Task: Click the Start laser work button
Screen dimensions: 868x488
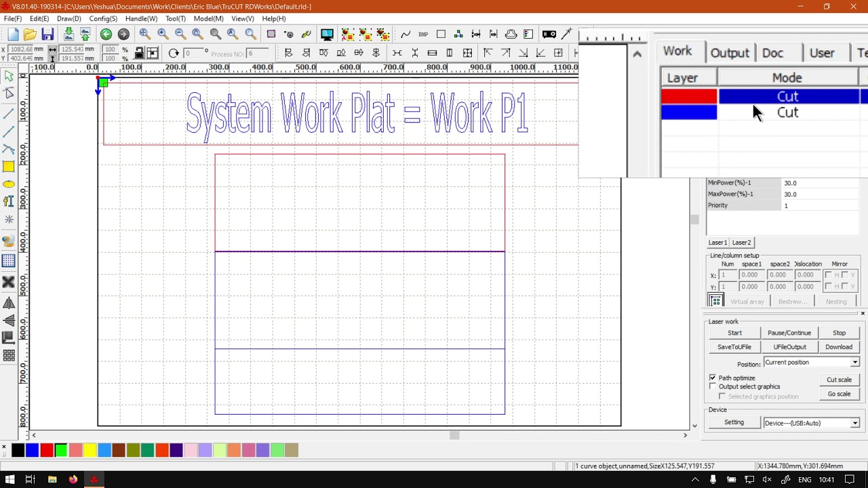Action: [734, 333]
